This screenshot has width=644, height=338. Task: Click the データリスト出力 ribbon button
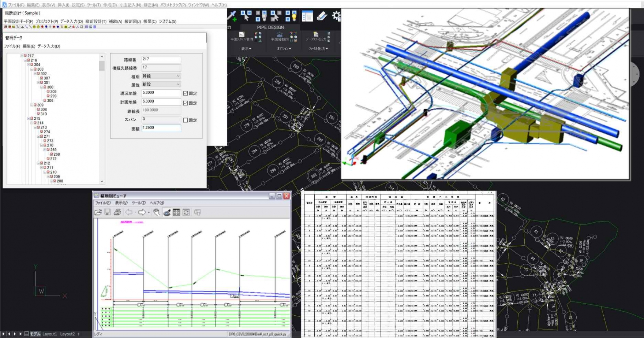(x=316, y=37)
